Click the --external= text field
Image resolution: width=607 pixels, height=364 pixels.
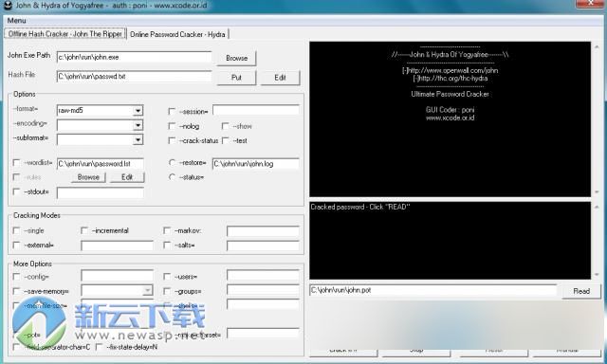[x=117, y=246]
